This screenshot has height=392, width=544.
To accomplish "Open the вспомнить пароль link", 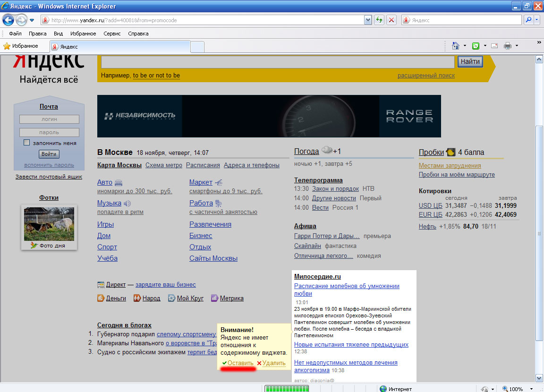I will click(x=49, y=165).
